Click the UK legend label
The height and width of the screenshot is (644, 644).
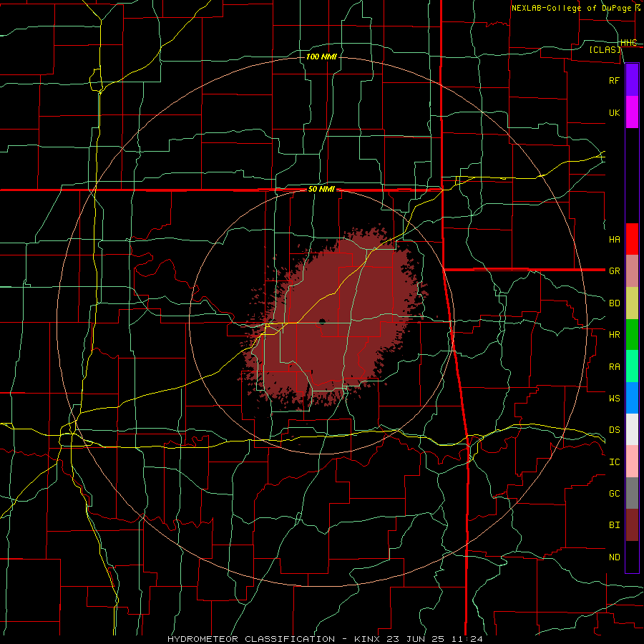pos(614,112)
